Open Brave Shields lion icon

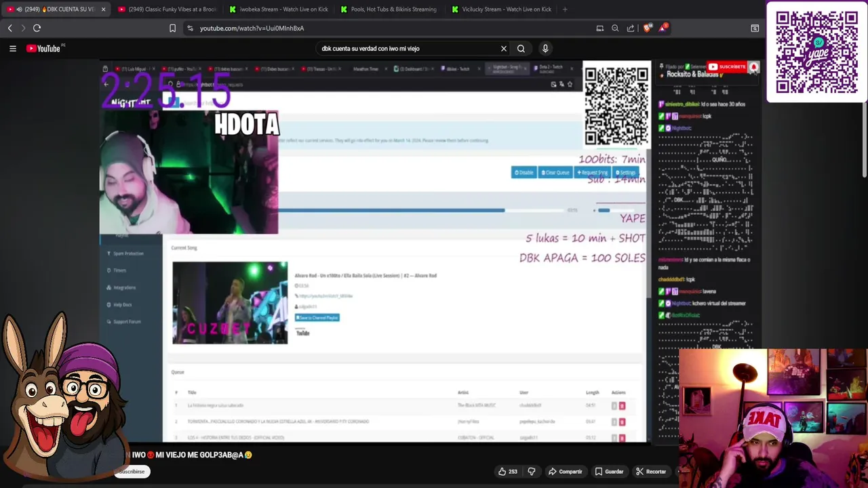(647, 28)
